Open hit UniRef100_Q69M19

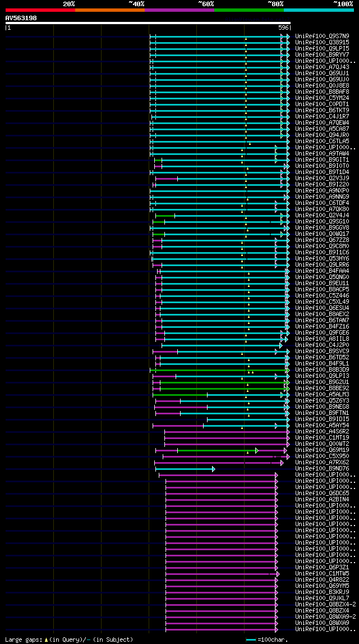(x=322, y=450)
